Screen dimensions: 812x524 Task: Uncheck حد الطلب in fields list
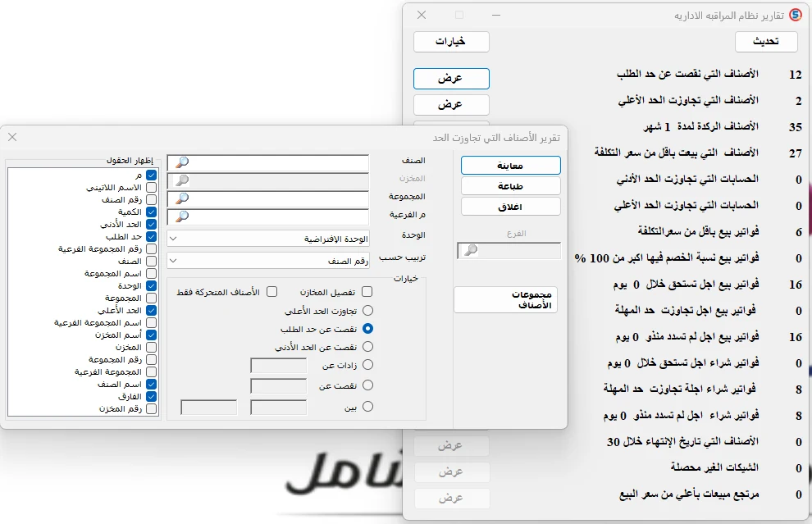tap(151, 237)
